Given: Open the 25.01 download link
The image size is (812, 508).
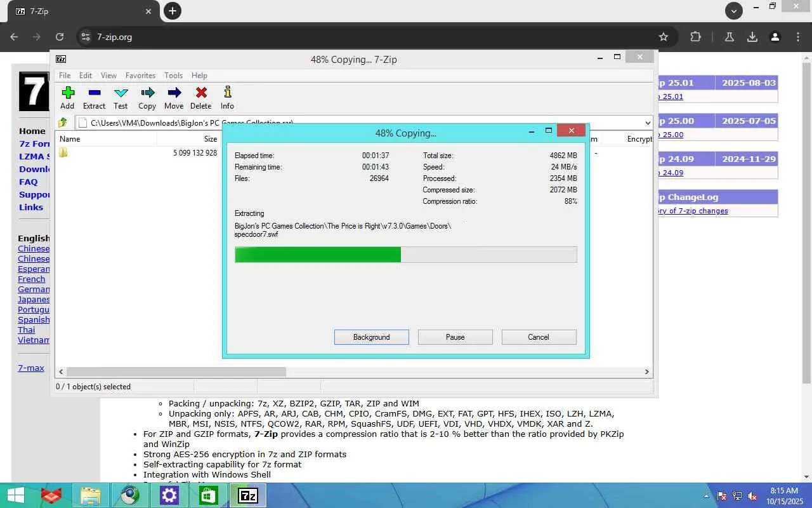Looking at the screenshot, I should click(x=671, y=97).
